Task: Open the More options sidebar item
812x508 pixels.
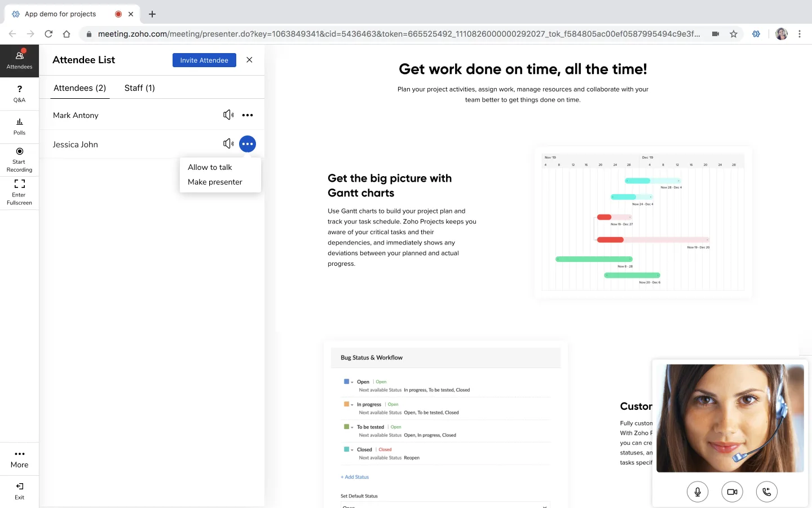Action: click(19, 459)
